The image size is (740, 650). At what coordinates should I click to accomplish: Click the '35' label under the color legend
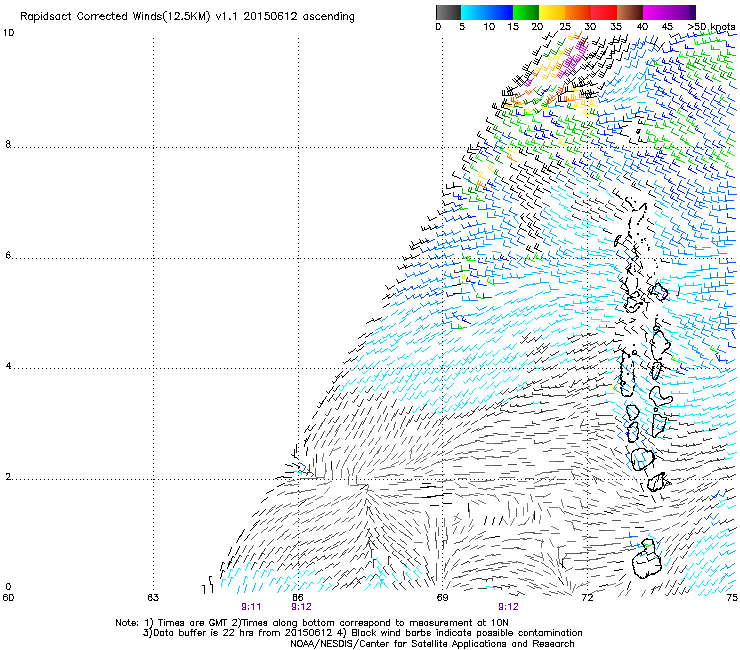[616, 27]
